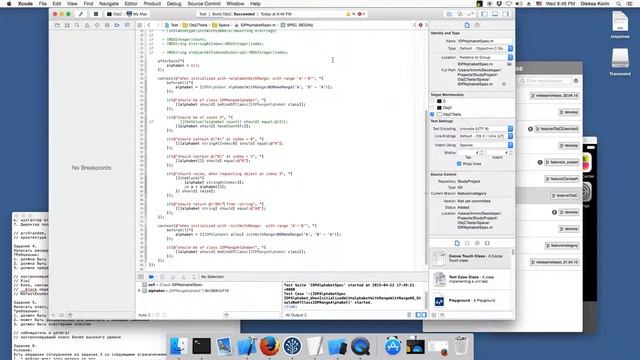This screenshot has width=640, height=360.
Task: Show the File inspector tab
Action: pyautogui.click(x=467, y=25)
